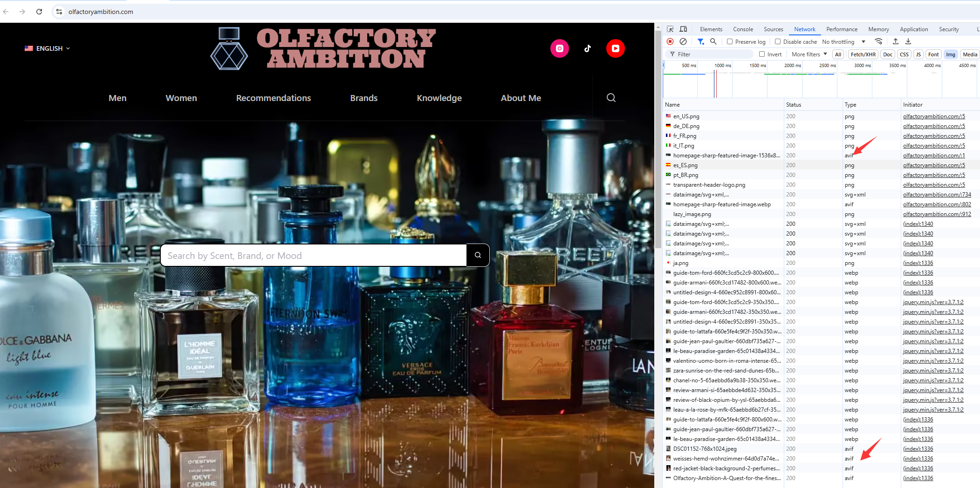Go forward in browser history

22,12
